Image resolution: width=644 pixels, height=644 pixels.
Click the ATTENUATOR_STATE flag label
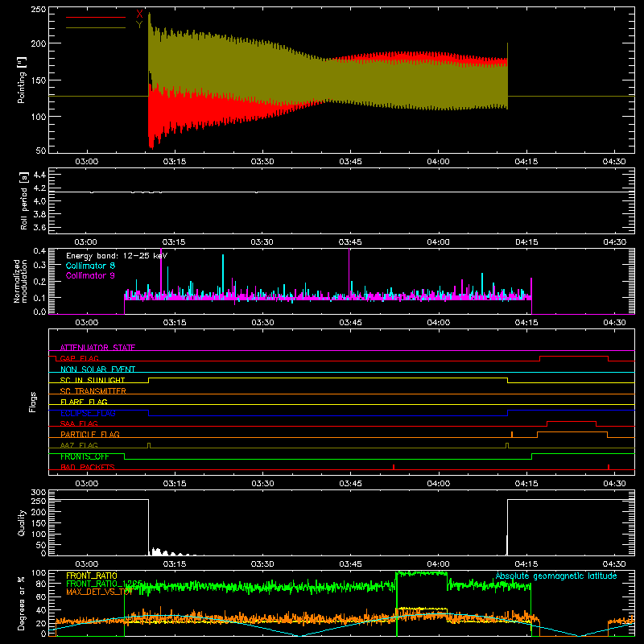(97, 348)
